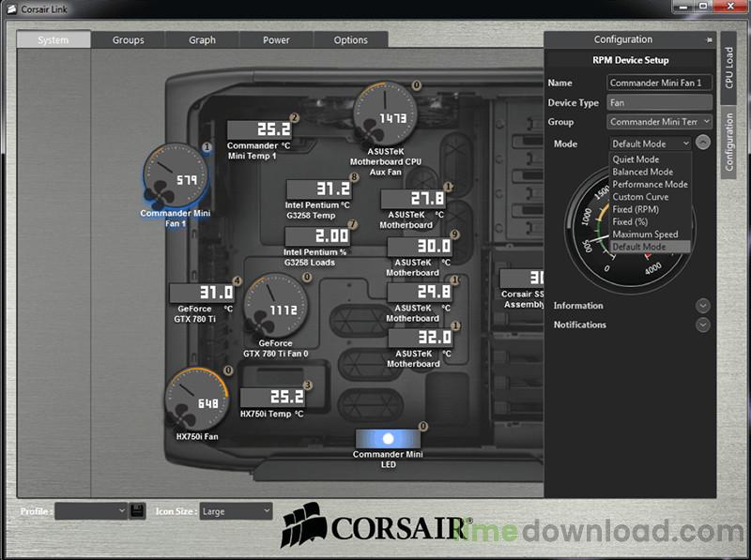The image size is (751, 560).
Task: Expand the Information section
Action: [703, 306]
